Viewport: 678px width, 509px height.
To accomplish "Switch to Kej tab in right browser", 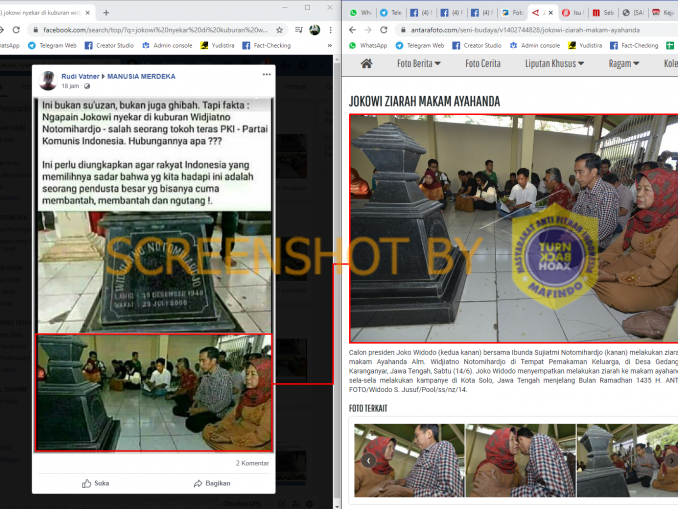I will click(x=663, y=13).
